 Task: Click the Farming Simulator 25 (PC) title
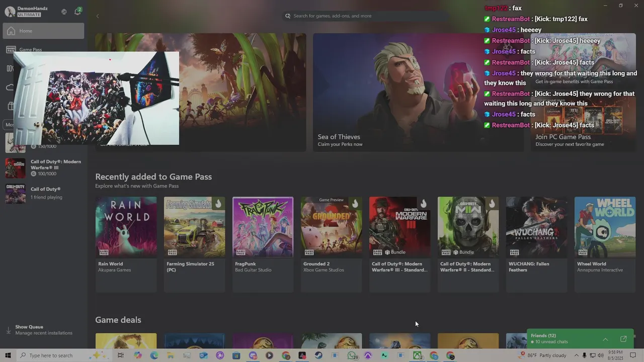tap(190, 267)
